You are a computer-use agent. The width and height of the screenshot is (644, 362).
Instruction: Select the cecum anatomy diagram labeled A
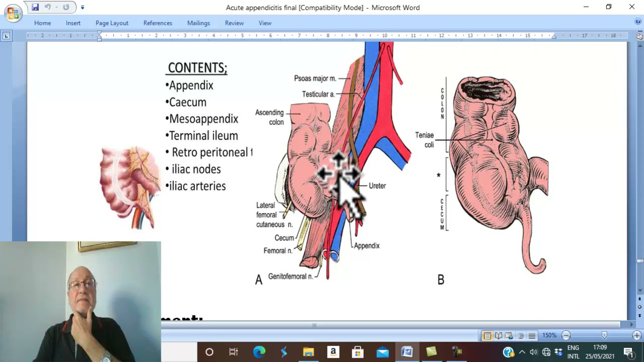click(333, 163)
